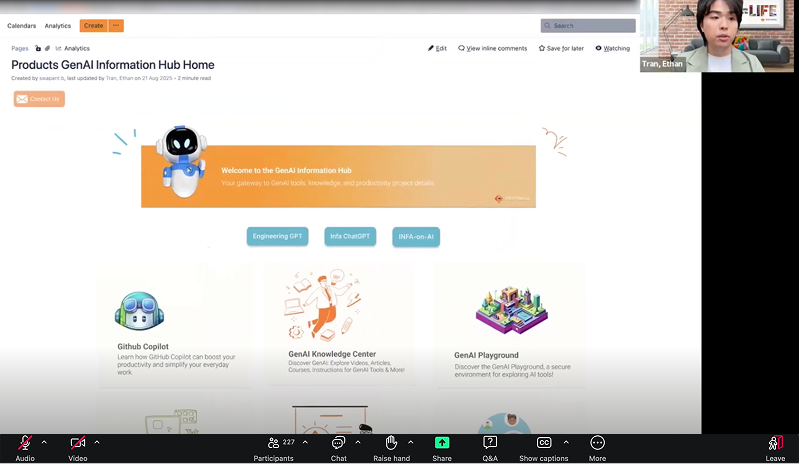799x465 pixels.
Task: Open the GenAI Playground title
Action: 486,355
